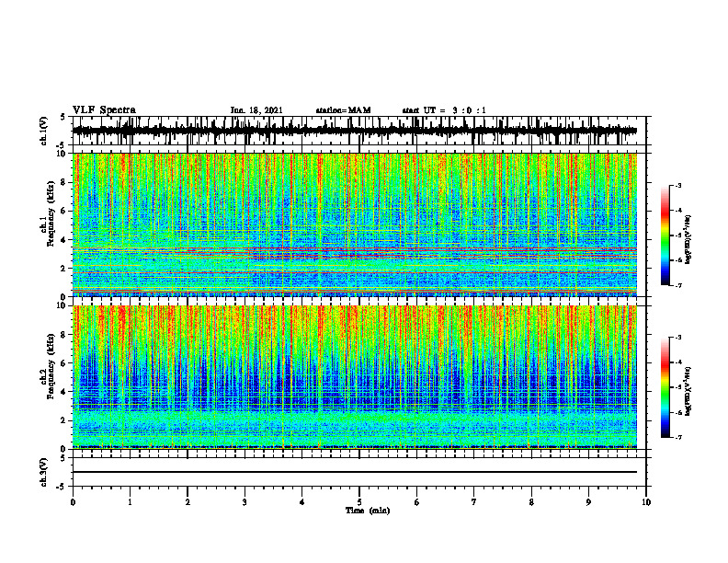Click the "-7" value on ch.1 colorbar
Viewport: 728px width, 563px height.
click(x=677, y=285)
